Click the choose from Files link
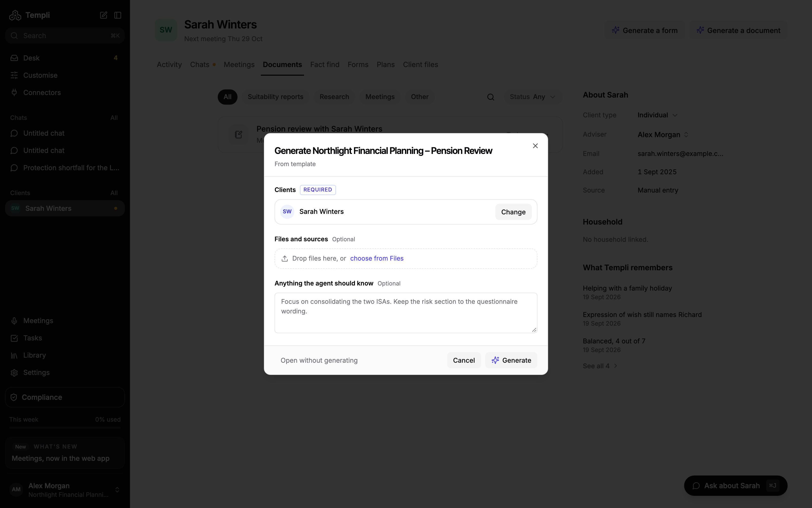 point(377,258)
